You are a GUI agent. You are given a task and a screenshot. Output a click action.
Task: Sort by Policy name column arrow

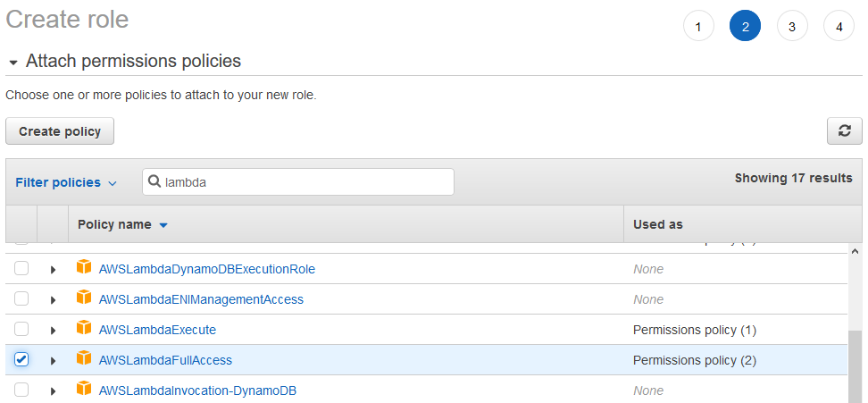[163, 225]
